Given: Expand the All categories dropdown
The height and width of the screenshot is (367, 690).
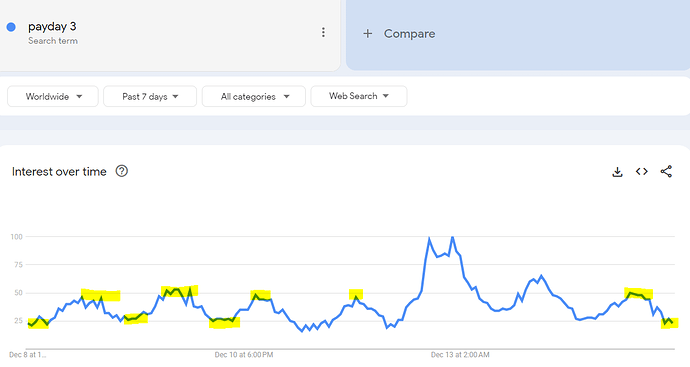Looking at the screenshot, I should tap(254, 96).
